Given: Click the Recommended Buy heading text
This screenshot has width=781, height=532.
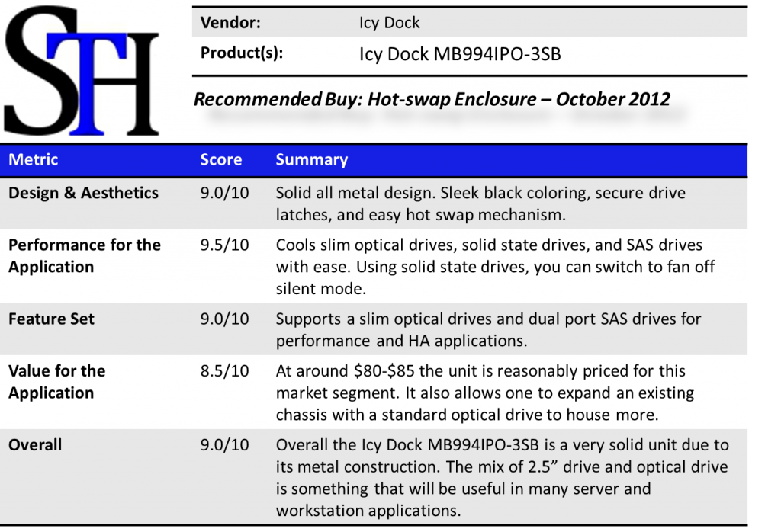Looking at the screenshot, I should coord(432,99).
